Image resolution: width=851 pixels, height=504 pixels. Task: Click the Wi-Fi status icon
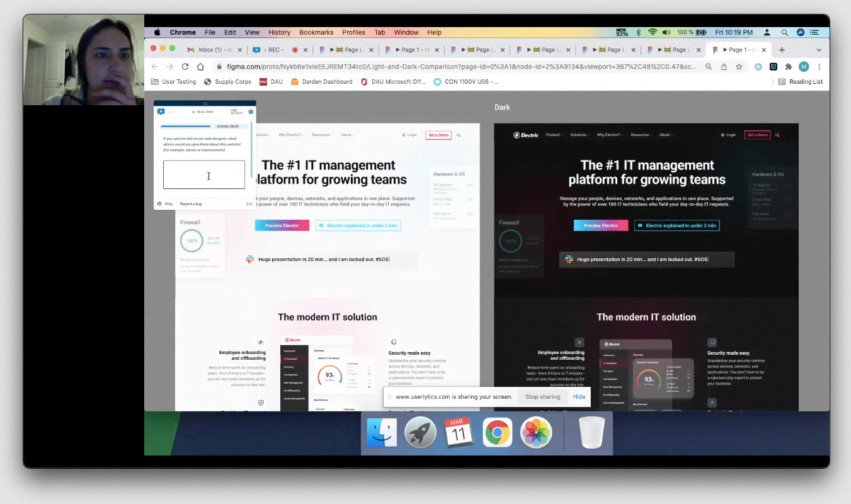click(x=653, y=32)
